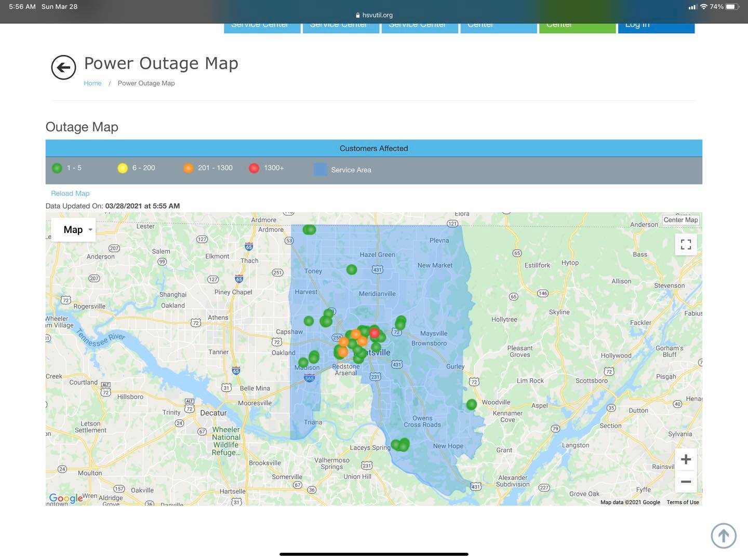The image size is (748, 560).
Task: Click the Map data ©2021 Google text
Action: click(630, 502)
